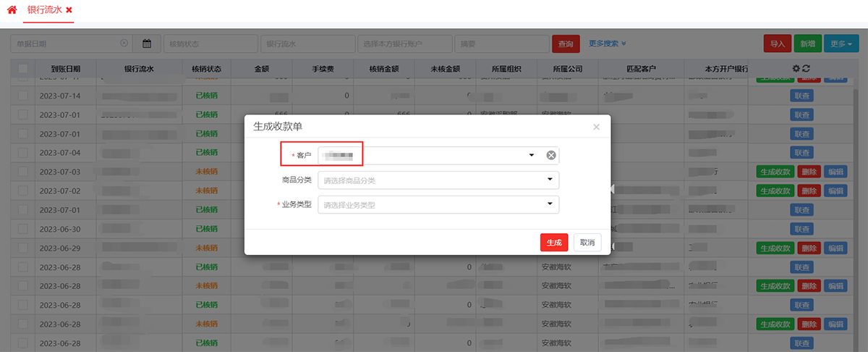Click the gear settings icon in table header
Image resolution: width=868 pixels, height=352 pixels.
pyautogui.click(x=796, y=68)
